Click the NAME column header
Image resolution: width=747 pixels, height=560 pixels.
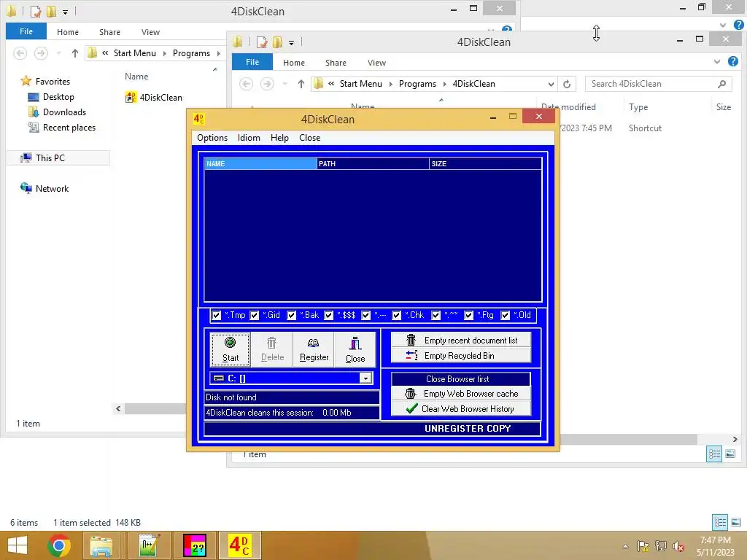260,164
